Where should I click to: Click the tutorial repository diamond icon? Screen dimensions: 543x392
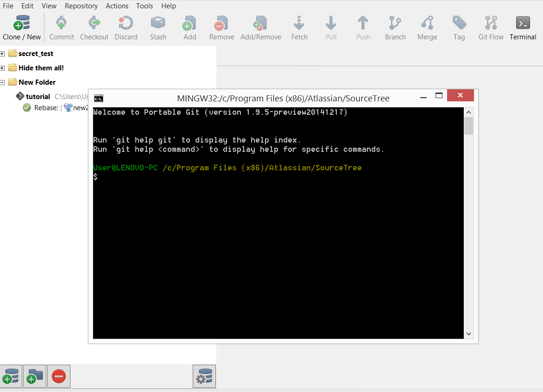(20, 96)
